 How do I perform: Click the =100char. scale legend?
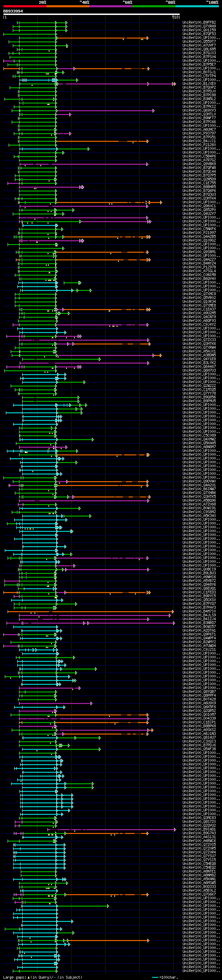165,977
